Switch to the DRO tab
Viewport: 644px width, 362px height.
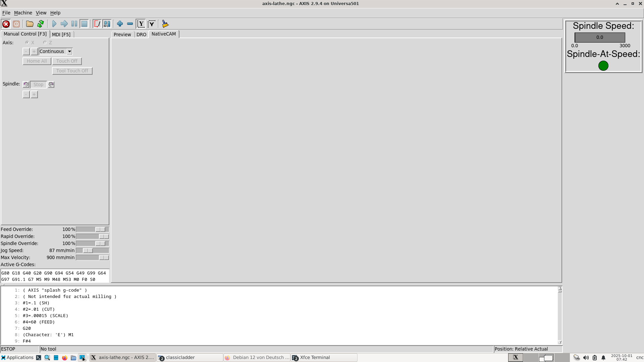click(141, 35)
